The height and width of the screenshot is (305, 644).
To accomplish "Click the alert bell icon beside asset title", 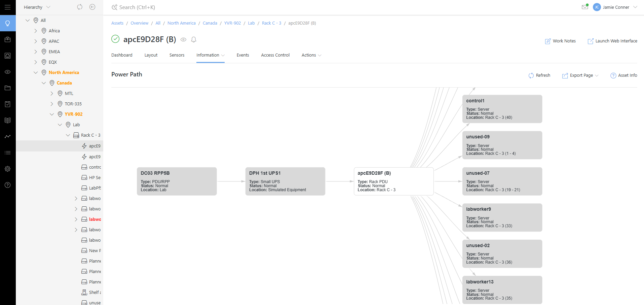I will click(x=194, y=40).
